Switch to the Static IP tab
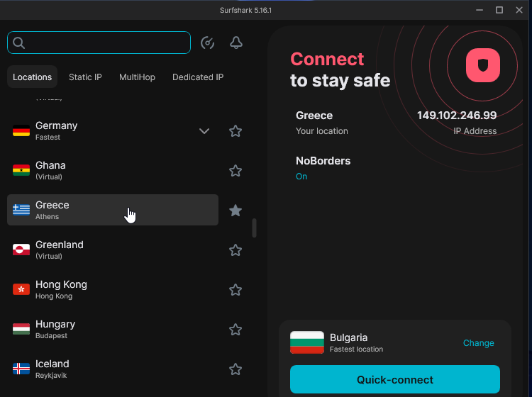 [x=85, y=77]
